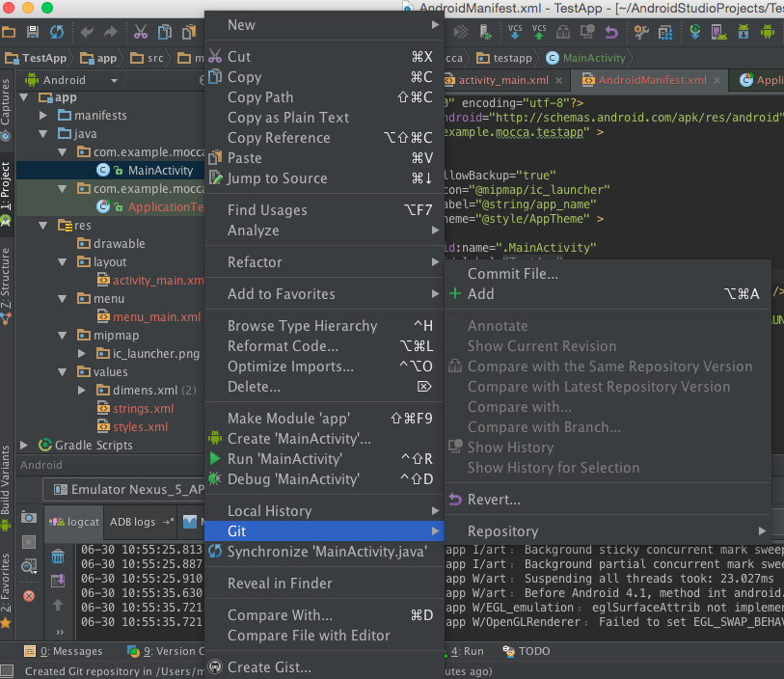Viewport: 784px width, 679px height.
Task: Click the Undo arrow in the toolbar
Action: click(x=87, y=33)
